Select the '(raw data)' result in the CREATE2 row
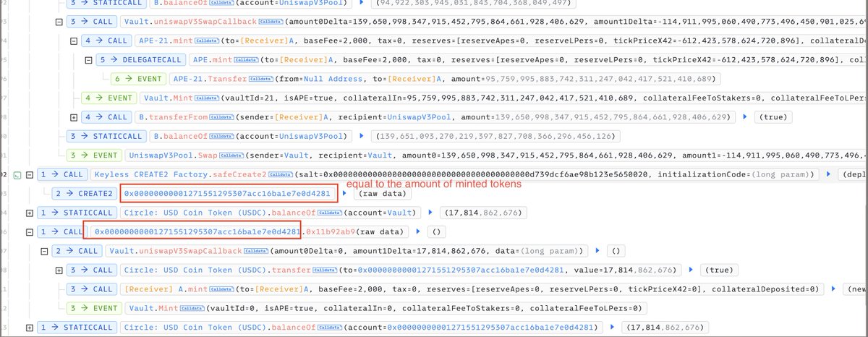The image size is (868, 337). click(383, 193)
